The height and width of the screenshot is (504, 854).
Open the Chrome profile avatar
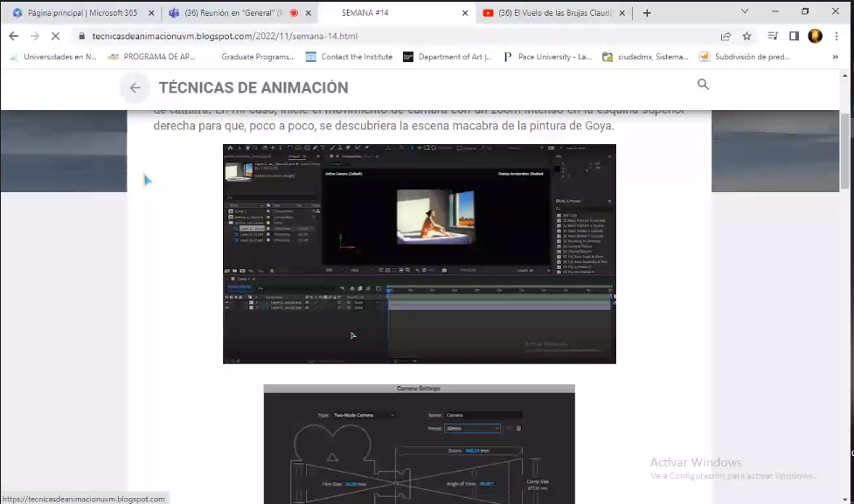pos(816,36)
